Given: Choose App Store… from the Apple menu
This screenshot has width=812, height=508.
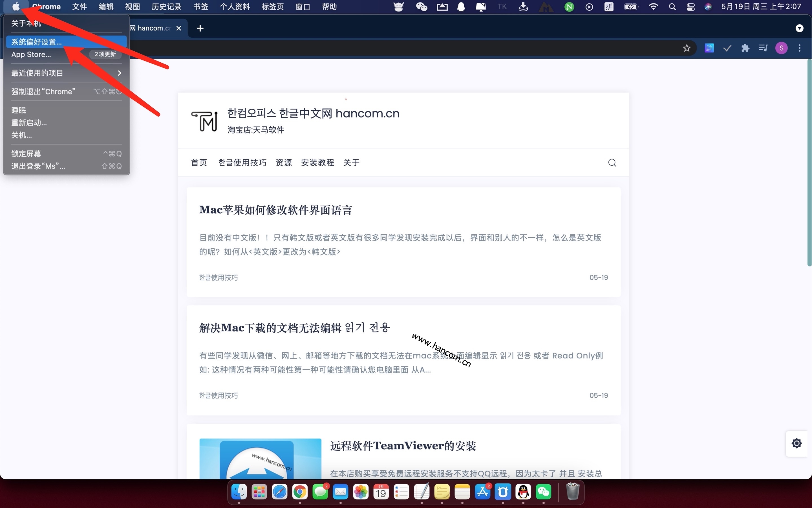Looking at the screenshot, I should pyautogui.click(x=67, y=54).
